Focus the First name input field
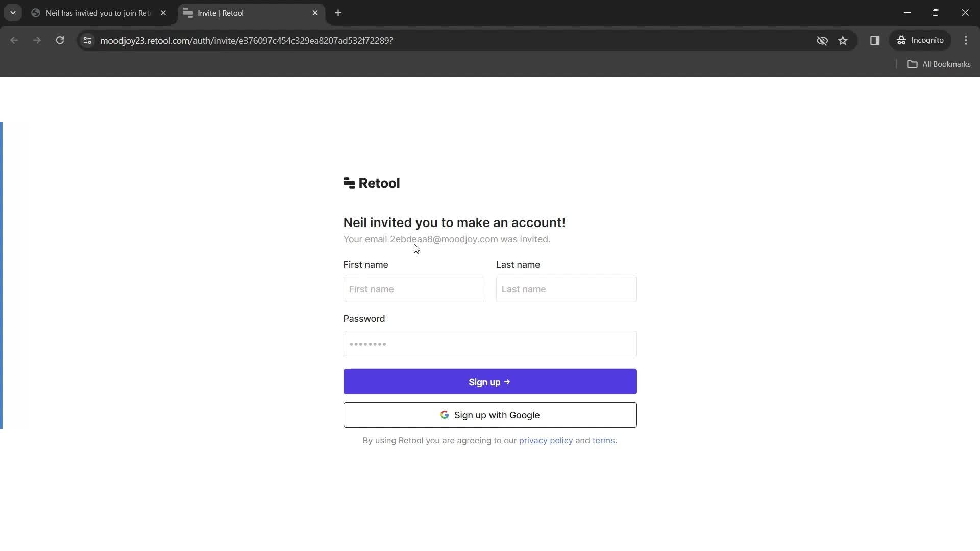 point(413,289)
